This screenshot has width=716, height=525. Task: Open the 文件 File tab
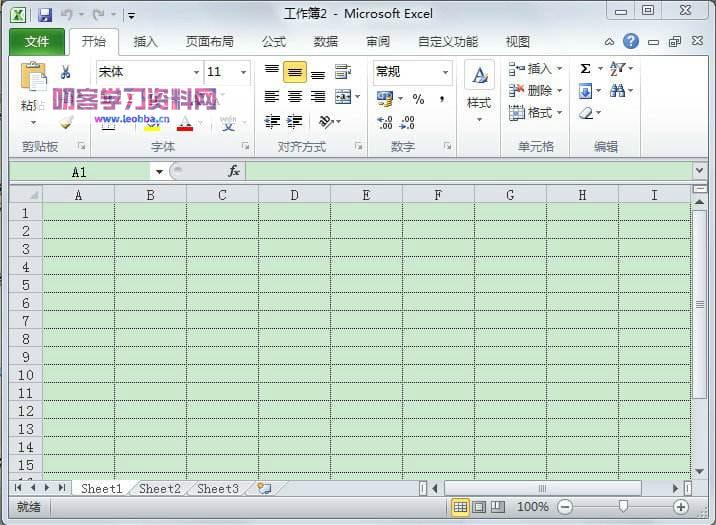[37, 42]
